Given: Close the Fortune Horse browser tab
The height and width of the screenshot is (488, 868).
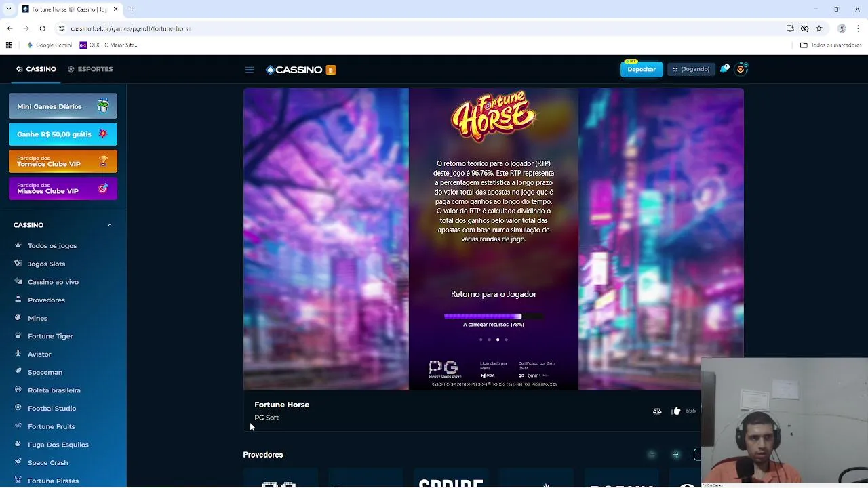Looking at the screenshot, I should point(115,9).
